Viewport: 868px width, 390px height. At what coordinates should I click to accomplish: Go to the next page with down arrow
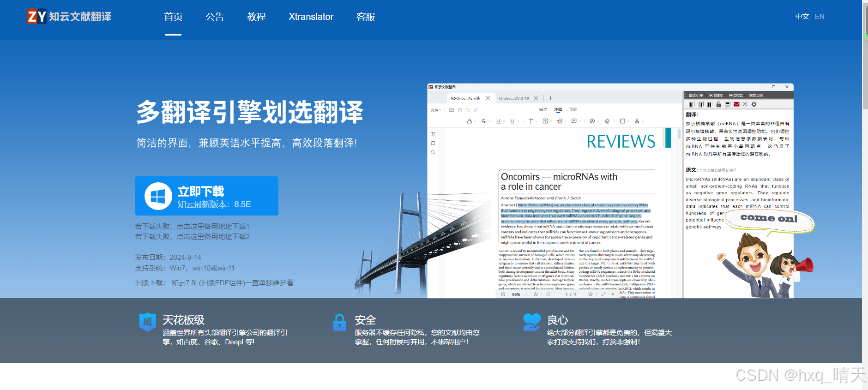click(x=591, y=294)
